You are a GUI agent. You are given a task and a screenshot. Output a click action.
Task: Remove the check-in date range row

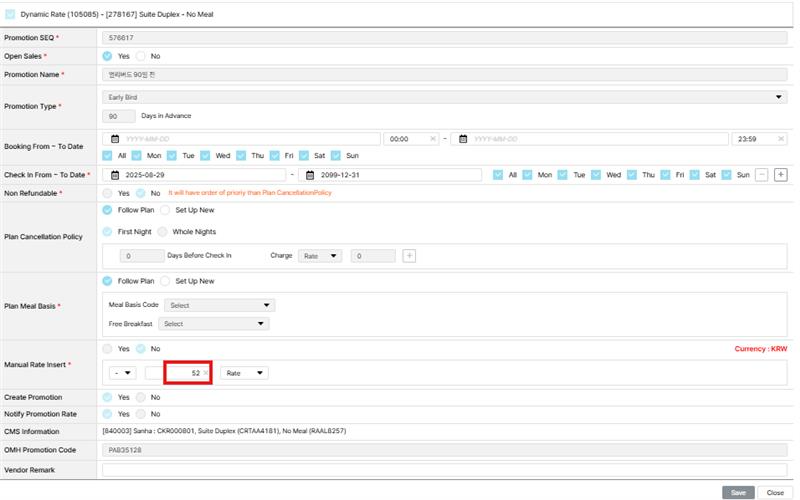[x=761, y=175]
